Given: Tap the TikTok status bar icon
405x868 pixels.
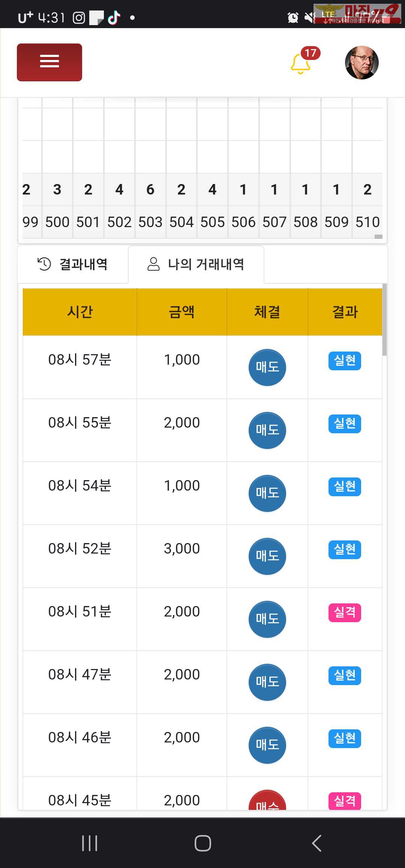Looking at the screenshot, I should point(114,18).
